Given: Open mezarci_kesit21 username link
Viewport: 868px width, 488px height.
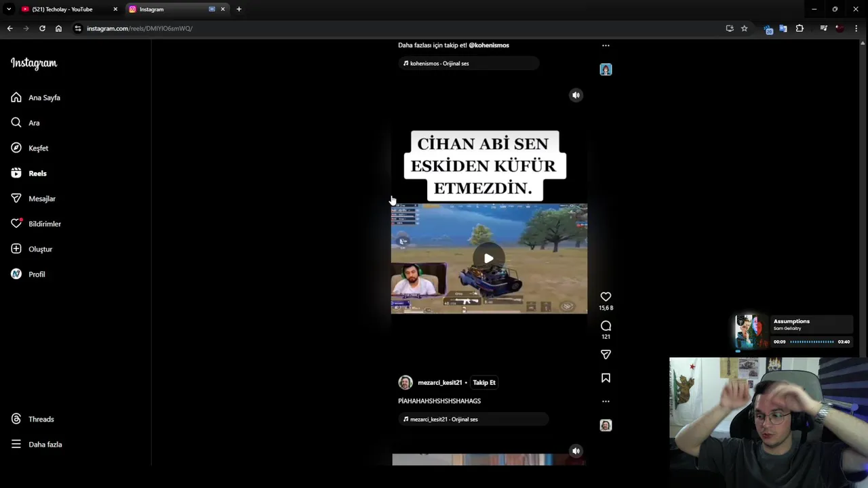Looking at the screenshot, I should (439, 382).
